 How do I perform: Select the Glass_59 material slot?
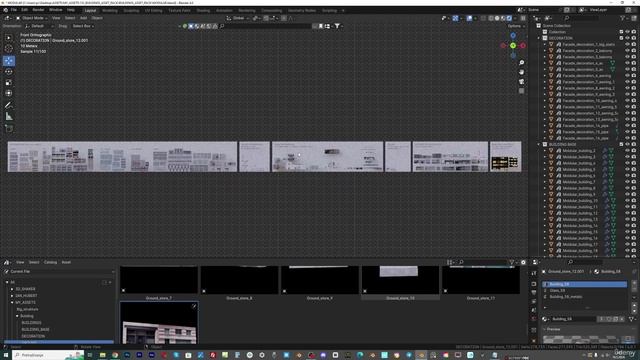click(585, 291)
